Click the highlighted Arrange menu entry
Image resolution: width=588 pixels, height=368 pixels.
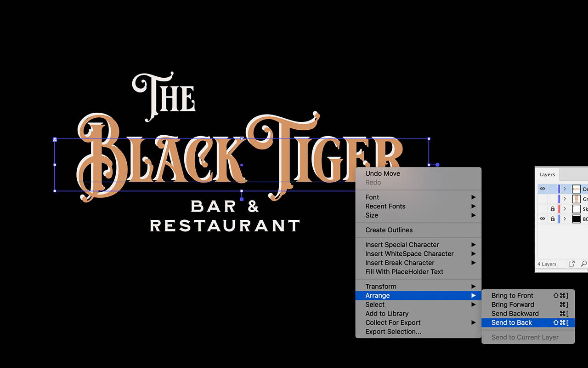[x=418, y=295]
